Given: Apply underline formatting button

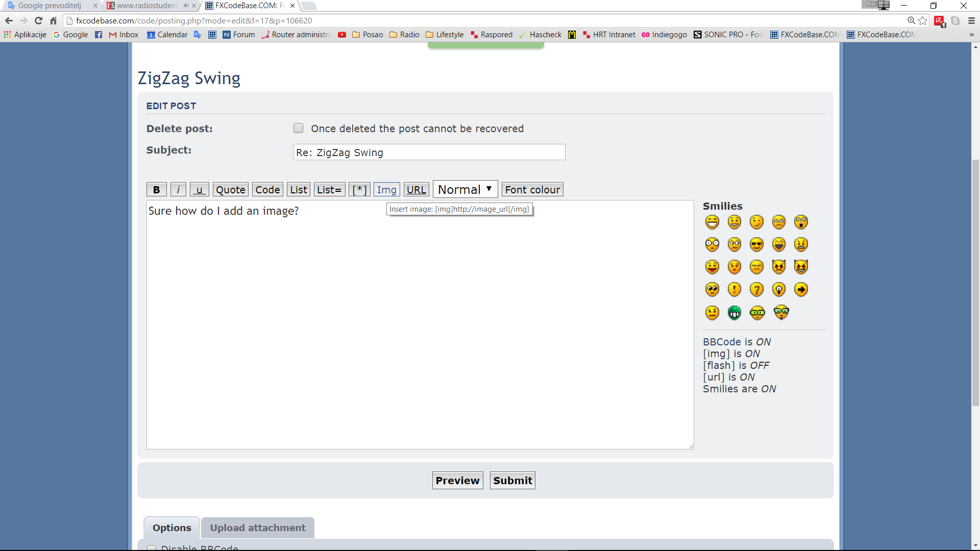Looking at the screenshot, I should (200, 190).
